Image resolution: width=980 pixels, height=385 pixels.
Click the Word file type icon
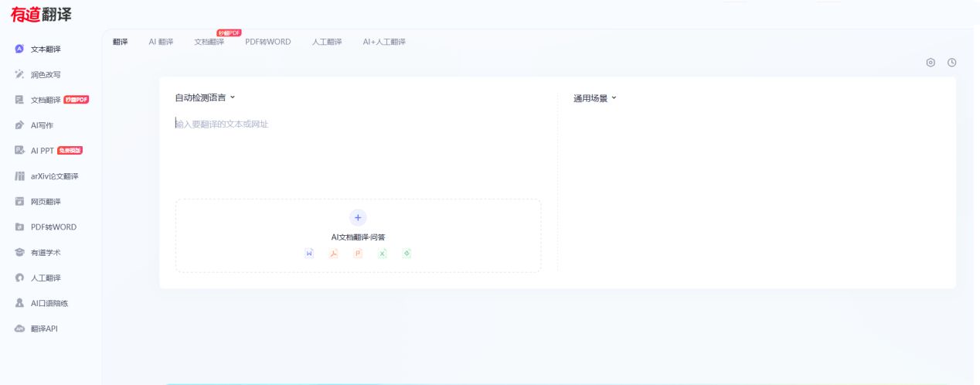(x=309, y=253)
